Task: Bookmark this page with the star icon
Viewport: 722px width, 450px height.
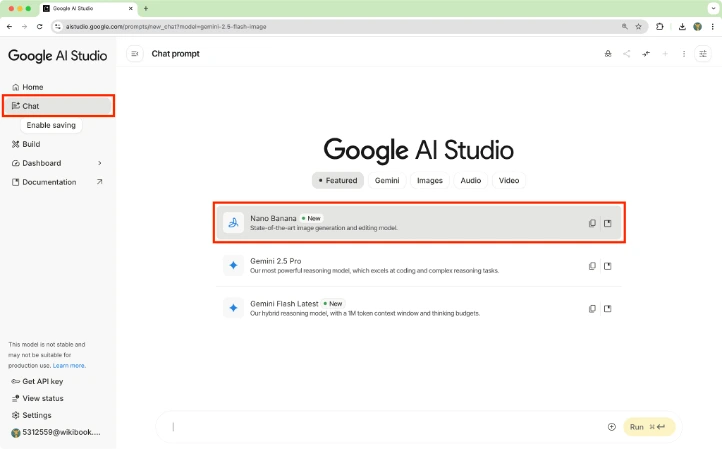Action: pos(638,27)
